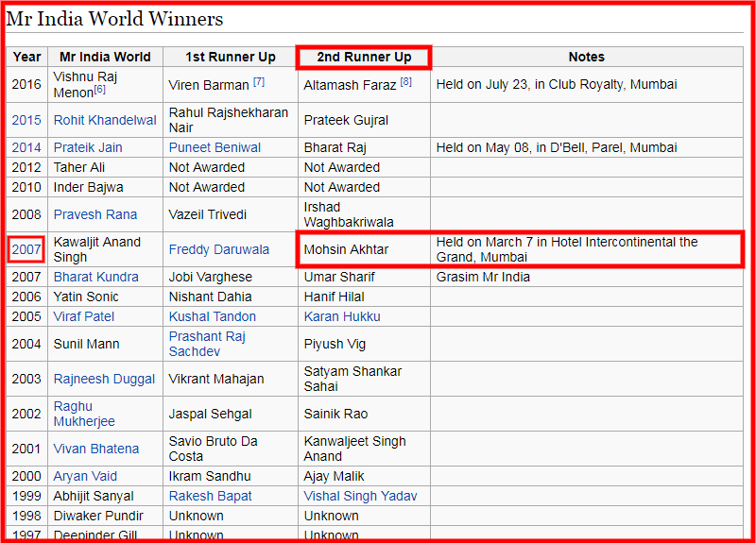Select the Diwaker Pundir cell
The height and width of the screenshot is (543, 756).
pos(105,516)
